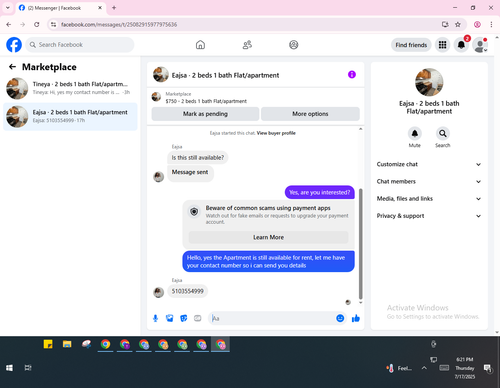This screenshot has height=388, width=500.
Task: Open the Tineya conversation in list
Action: click(x=70, y=88)
